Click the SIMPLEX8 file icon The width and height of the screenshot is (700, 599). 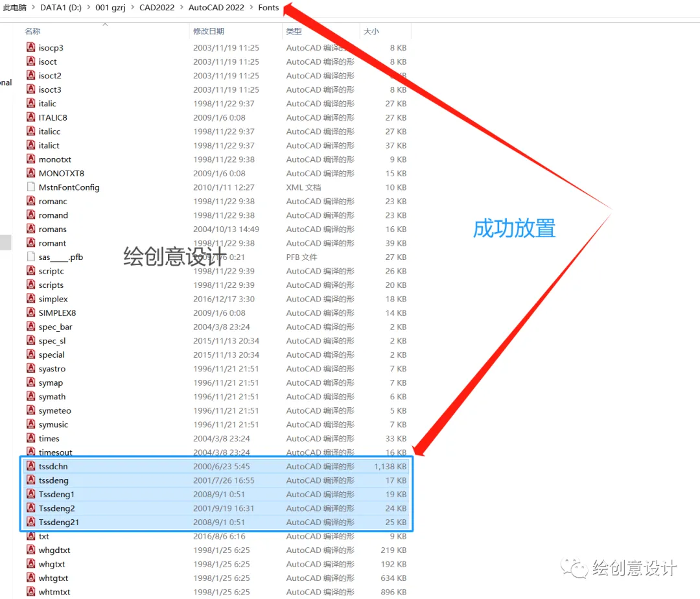click(31, 312)
